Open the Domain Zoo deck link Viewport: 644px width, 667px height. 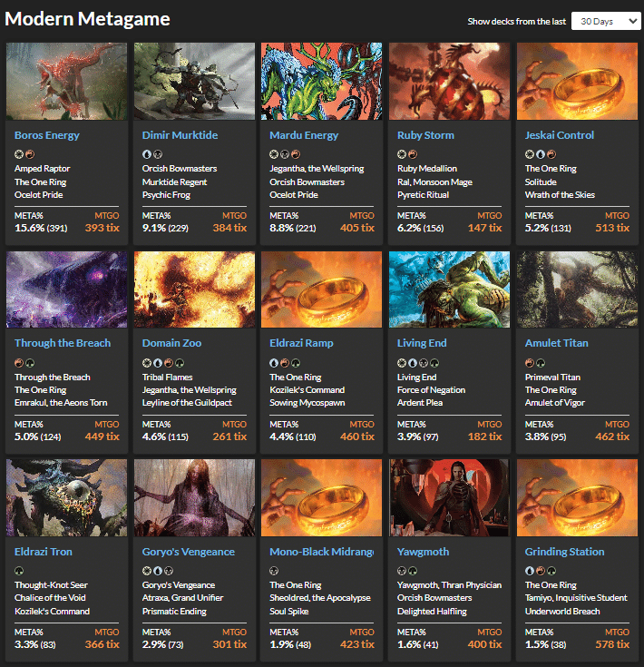[x=171, y=343]
